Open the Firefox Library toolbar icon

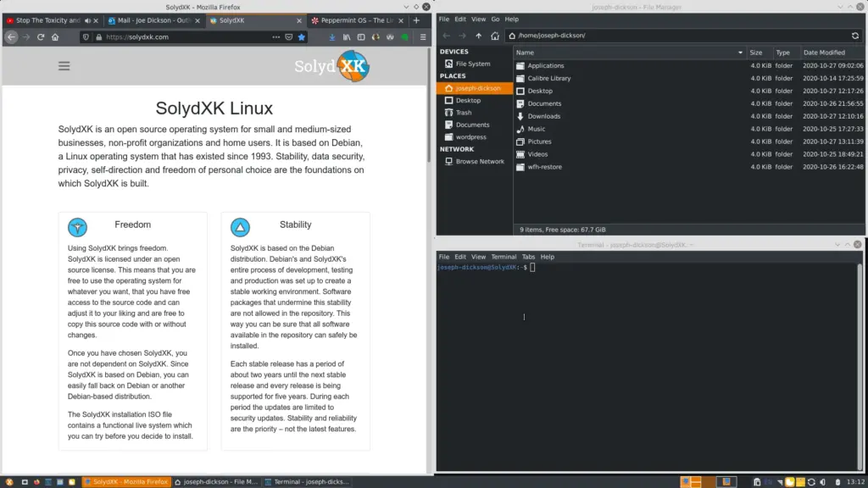pos(348,37)
